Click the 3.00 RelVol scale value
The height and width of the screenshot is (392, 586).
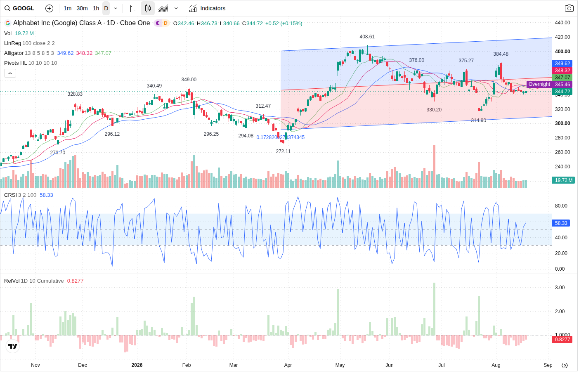[x=560, y=288]
